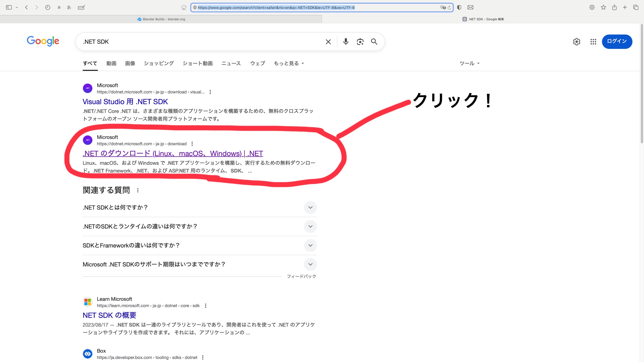Click the Google logo
Viewport: 644px width, 362px height.
[x=43, y=41]
